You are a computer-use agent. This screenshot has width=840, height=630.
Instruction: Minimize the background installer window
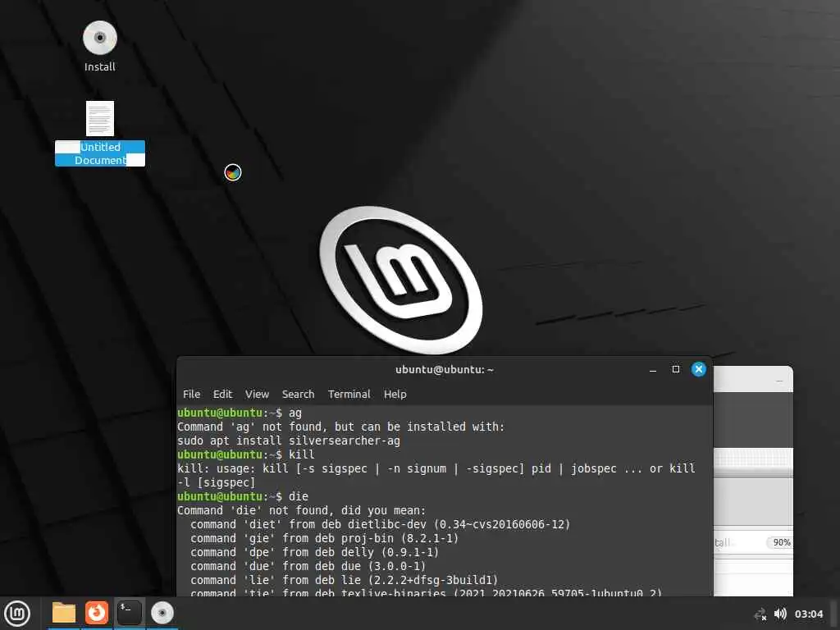(779, 381)
